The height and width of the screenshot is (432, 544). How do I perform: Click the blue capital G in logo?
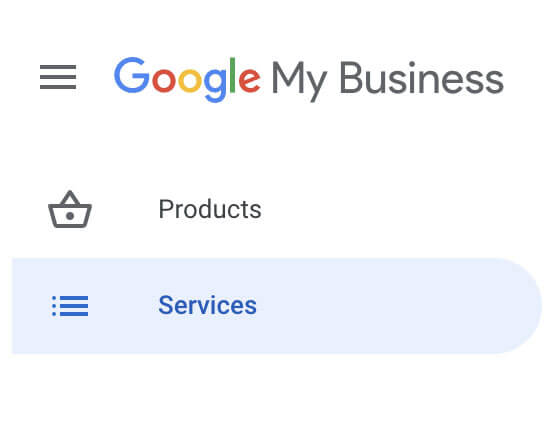131,75
